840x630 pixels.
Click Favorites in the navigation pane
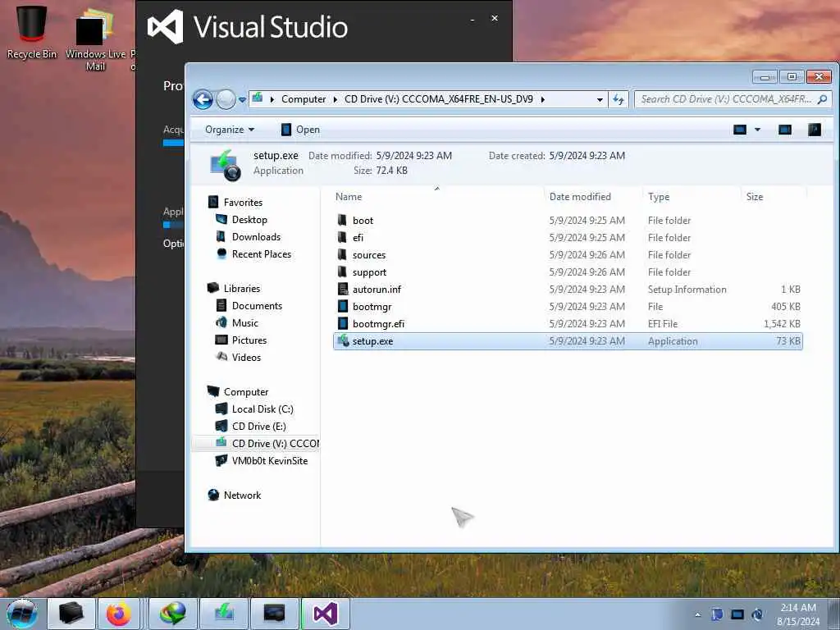coord(243,203)
